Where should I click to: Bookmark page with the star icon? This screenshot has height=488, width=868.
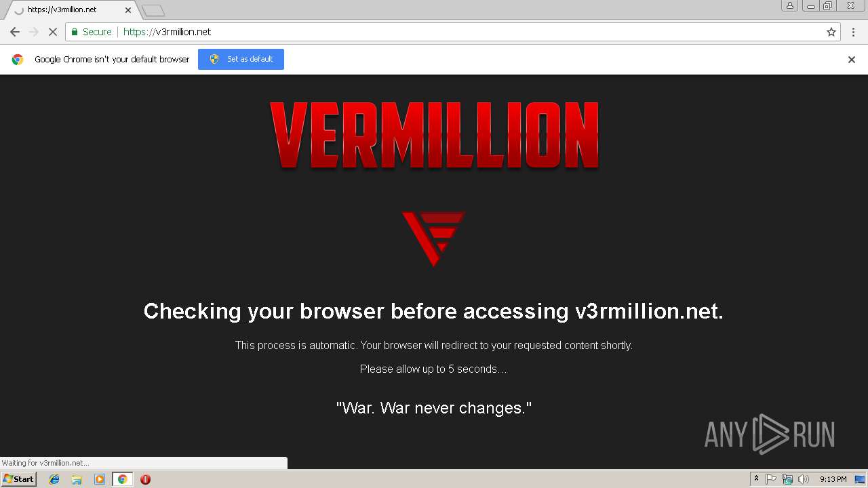[831, 32]
